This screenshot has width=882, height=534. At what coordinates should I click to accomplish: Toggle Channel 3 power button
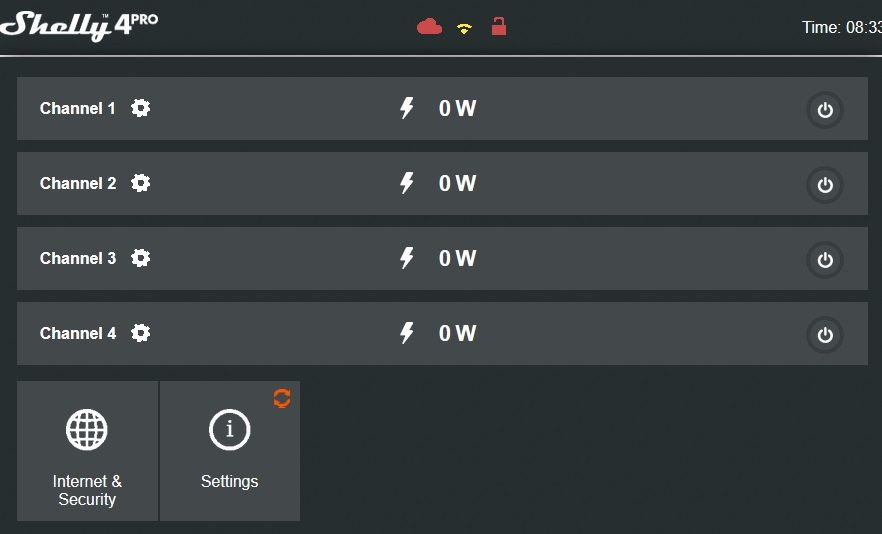pyautogui.click(x=825, y=260)
